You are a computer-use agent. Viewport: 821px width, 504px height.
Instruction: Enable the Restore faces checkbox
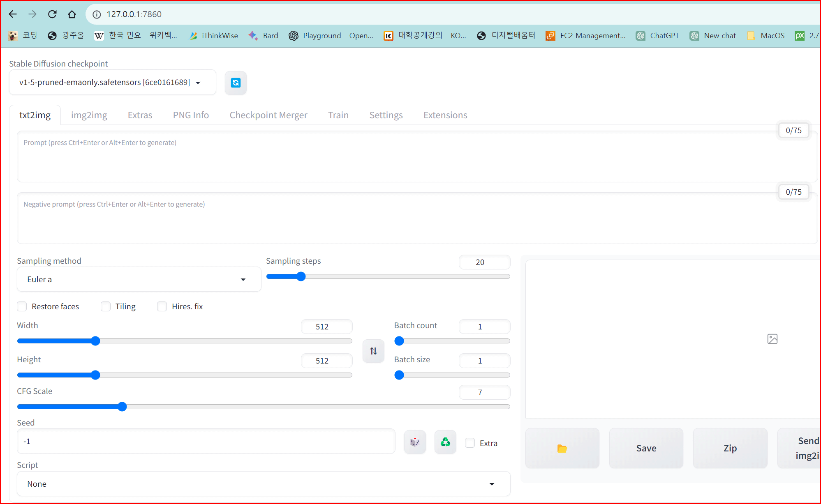pos(22,306)
